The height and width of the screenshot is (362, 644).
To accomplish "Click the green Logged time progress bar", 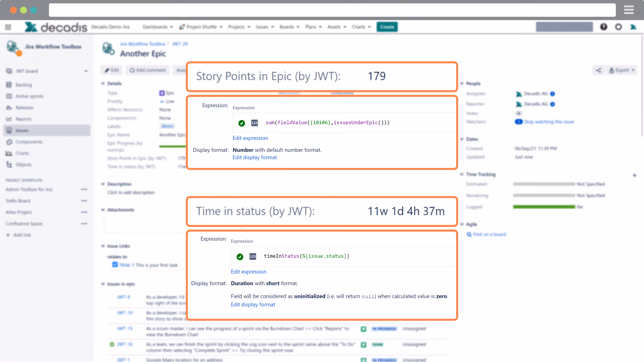I will (x=544, y=207).
